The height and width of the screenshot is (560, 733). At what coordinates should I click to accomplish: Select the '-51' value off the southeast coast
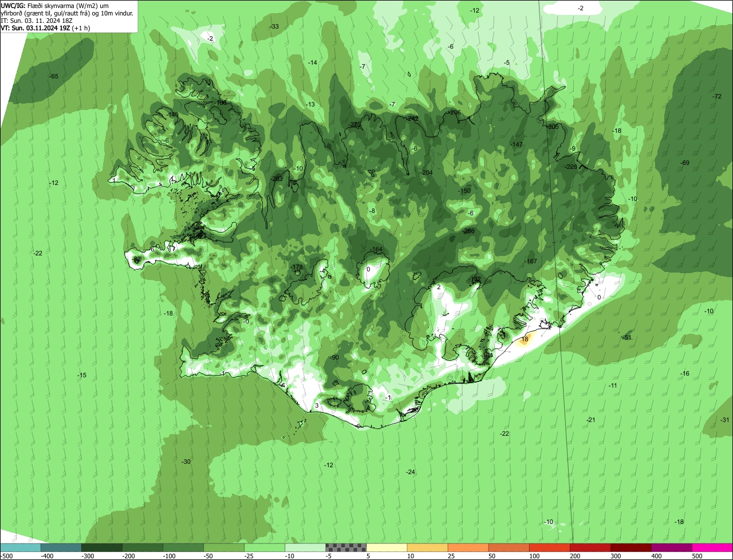pyautogui.click(x=626, y=337)
